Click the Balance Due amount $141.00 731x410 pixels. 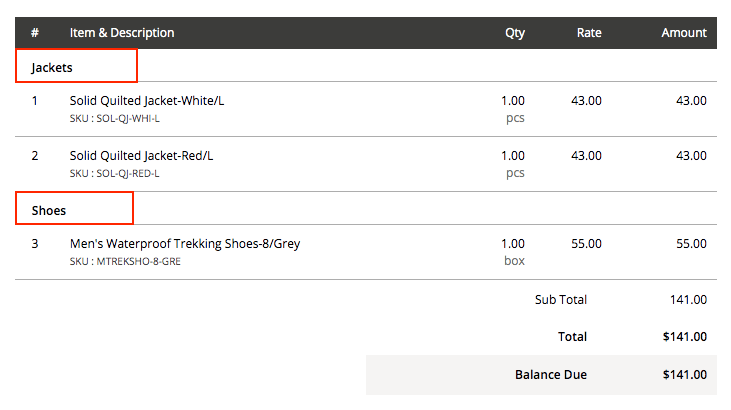click(x=684, y=375)
